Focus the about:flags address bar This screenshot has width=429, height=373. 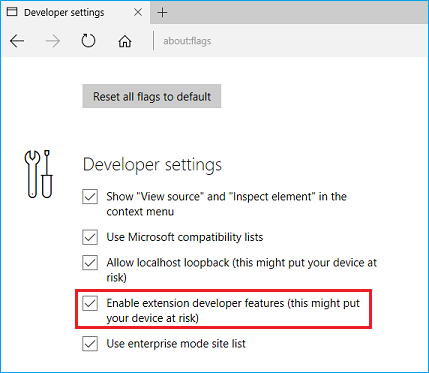(x=290, y=41)
